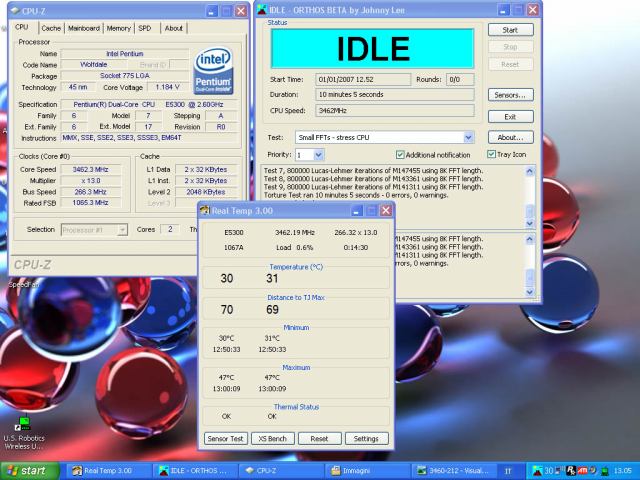Select the CPU tab in CPU-Z
640x480 pixels.
coord(22,27)
